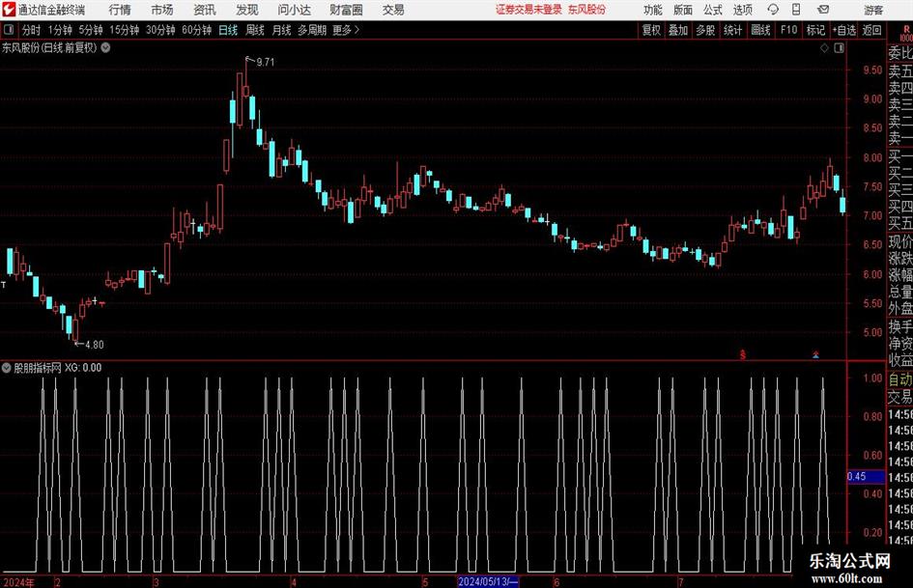
Task: Open the 版面 menu
Action: (x=682, y=10)
